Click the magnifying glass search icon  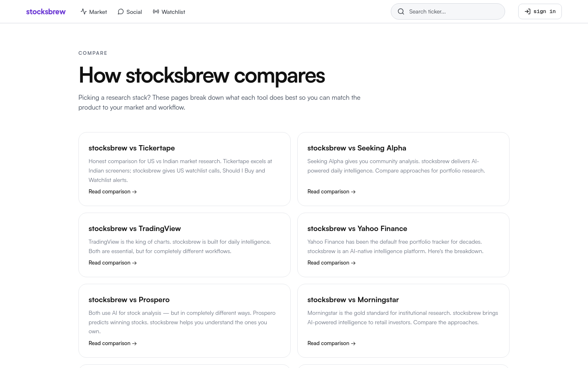(x=401, y=11)
